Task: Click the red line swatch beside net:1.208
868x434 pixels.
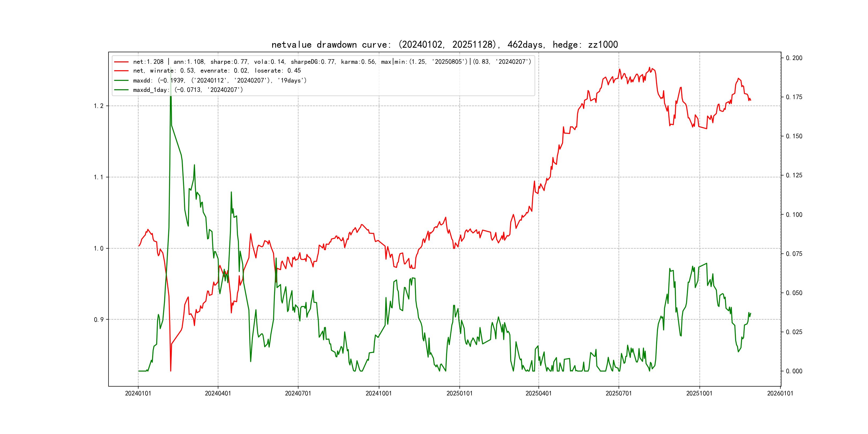Action: point(121,62)
